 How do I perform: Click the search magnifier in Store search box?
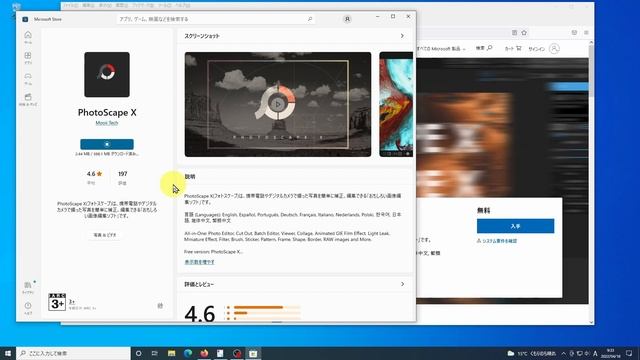pos(310,19)
